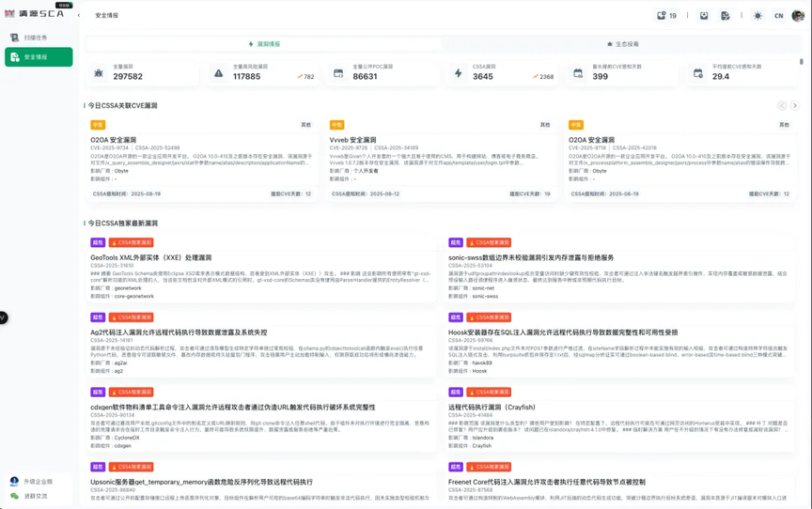Click the download inbox icon in header
Screen dimensions: 812x509
coord(704,16)
